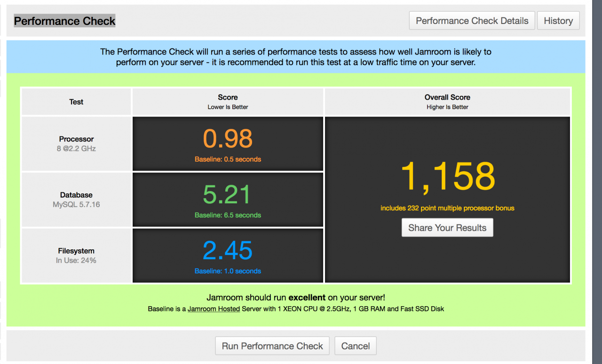Click the 'Baseline: 1.0 seconds' text

pos(228,271)
